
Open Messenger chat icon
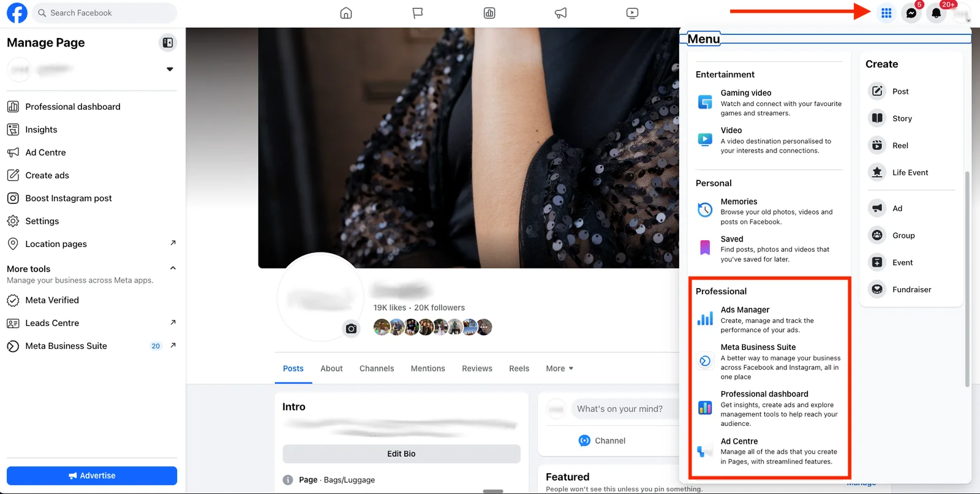(911, 13)
